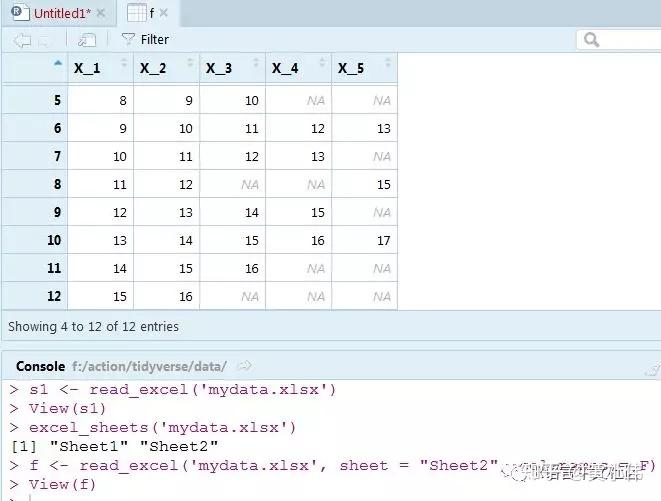Sort by the X_5 column header
This screenshot has width=661, height=501.
point(365,68)
